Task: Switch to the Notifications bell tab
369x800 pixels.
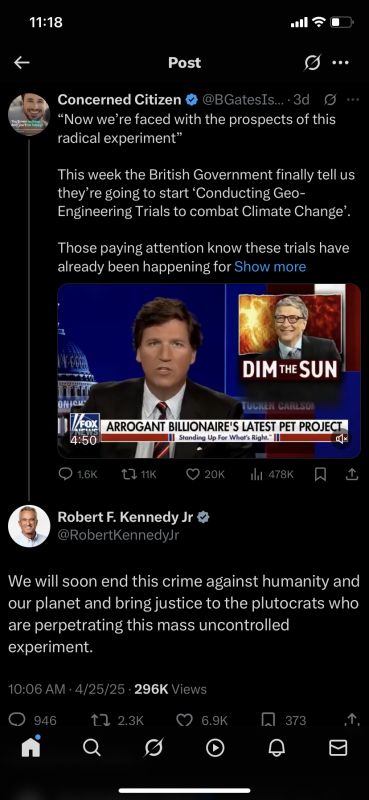Action: [277, 747]
